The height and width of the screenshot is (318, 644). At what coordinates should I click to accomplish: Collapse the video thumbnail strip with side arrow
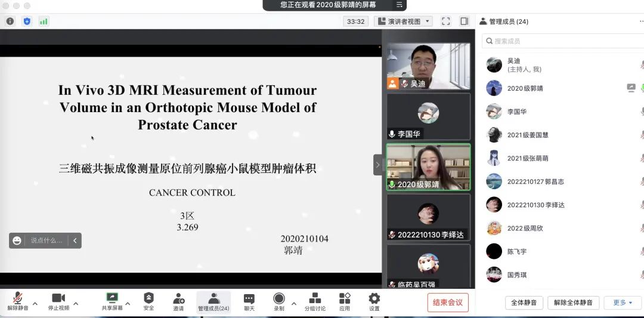coord(377,165)
